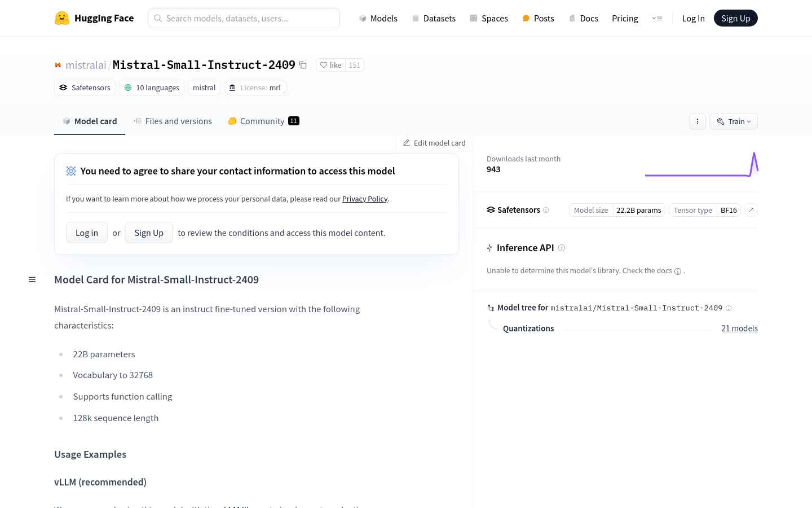Open table of contents hamburger icon
Screen dimensions: 812x508
pyautogui.click(x=32, y=279)
